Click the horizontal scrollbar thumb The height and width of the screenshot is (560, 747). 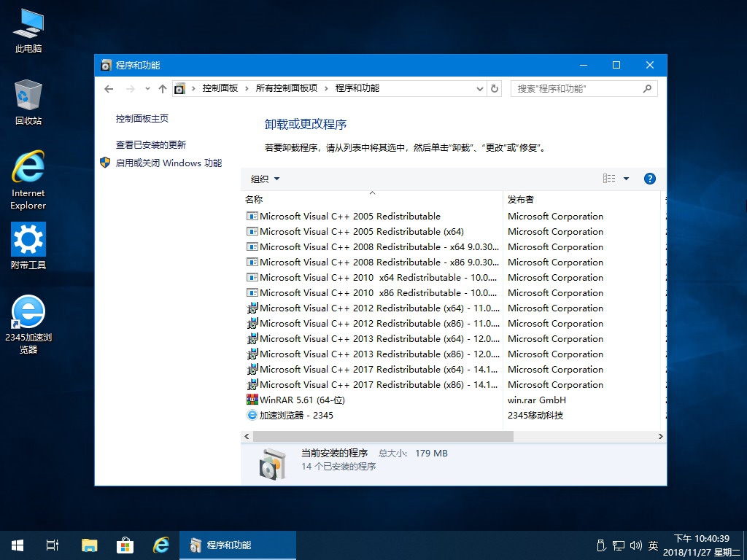[x=383, y=436]
